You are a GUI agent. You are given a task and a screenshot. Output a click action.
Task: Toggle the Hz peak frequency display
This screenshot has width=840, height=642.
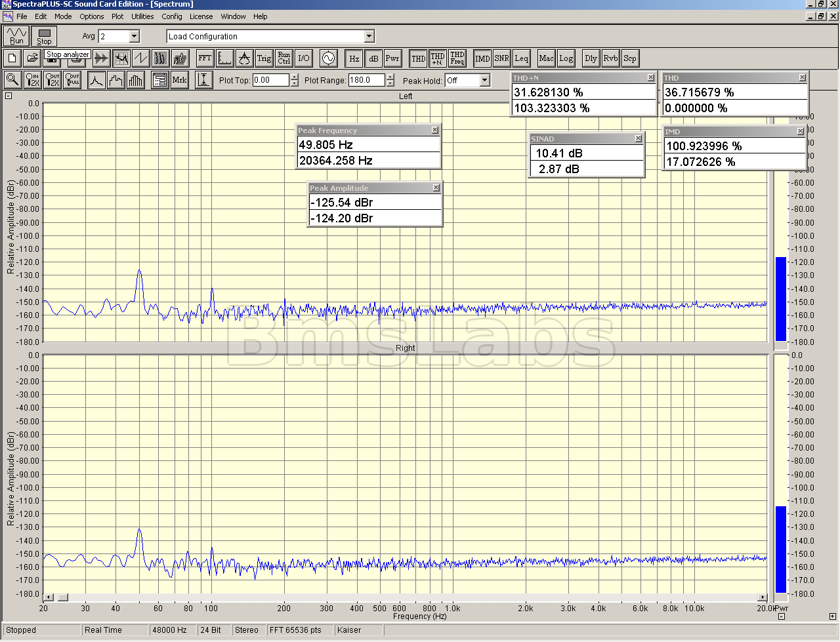pyautogui.click(x=354, y=58)
